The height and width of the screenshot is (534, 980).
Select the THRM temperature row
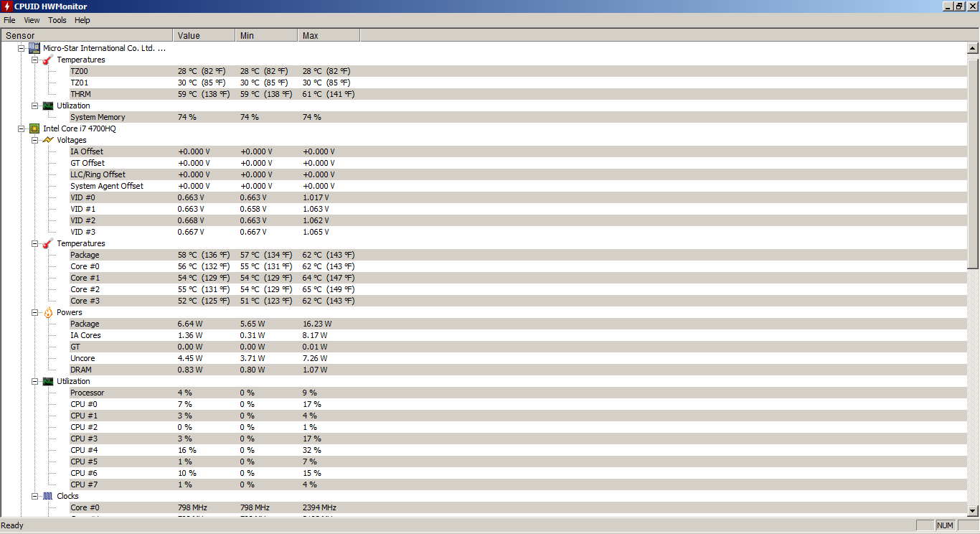(x=517, y=94)
